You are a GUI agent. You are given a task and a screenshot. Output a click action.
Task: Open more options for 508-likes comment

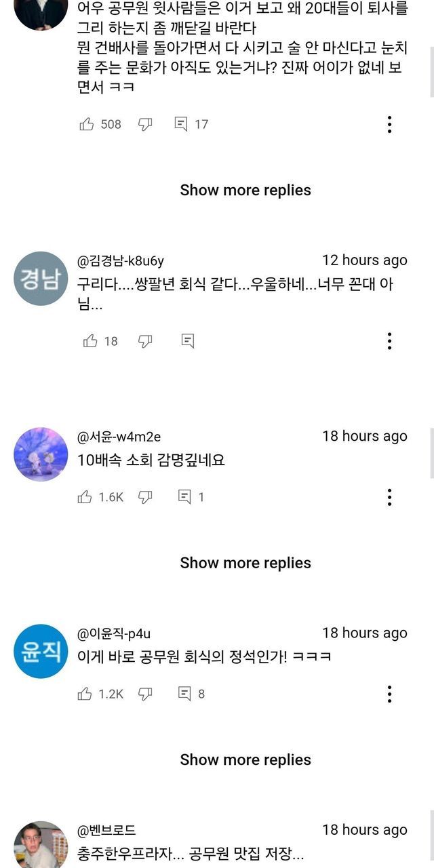coord(389,124)
